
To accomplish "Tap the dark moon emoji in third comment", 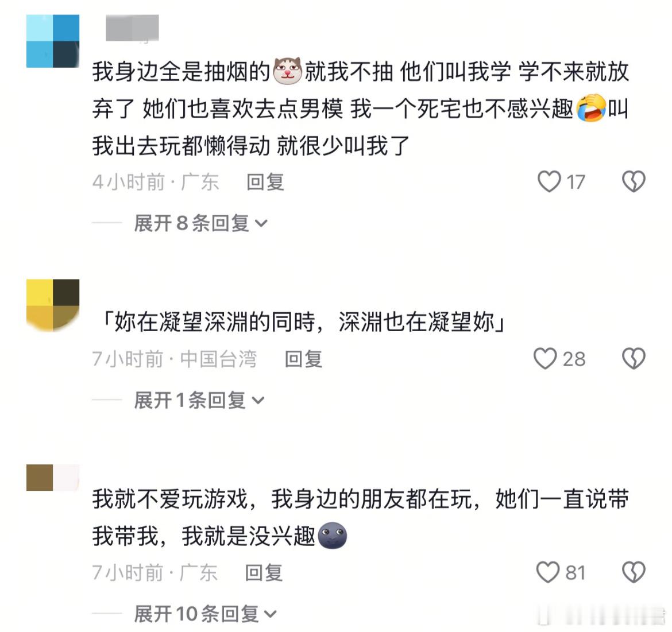I will 332,536.
